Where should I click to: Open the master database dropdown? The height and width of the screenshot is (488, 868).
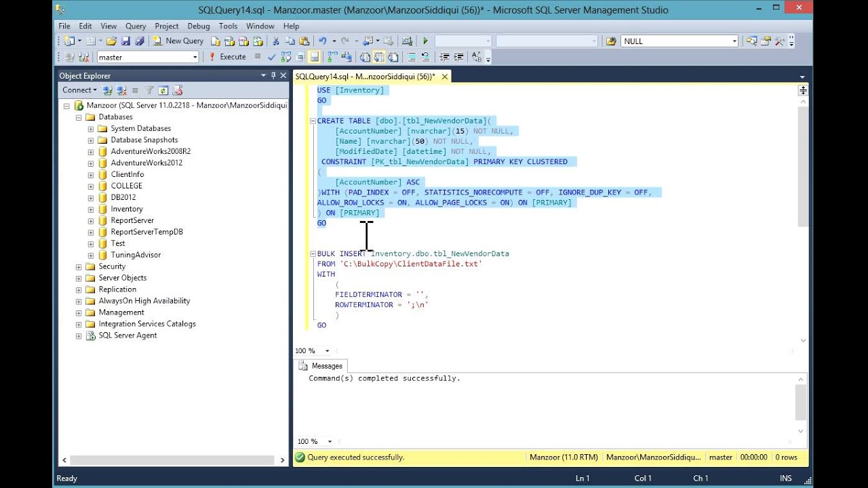pos(195,58)
